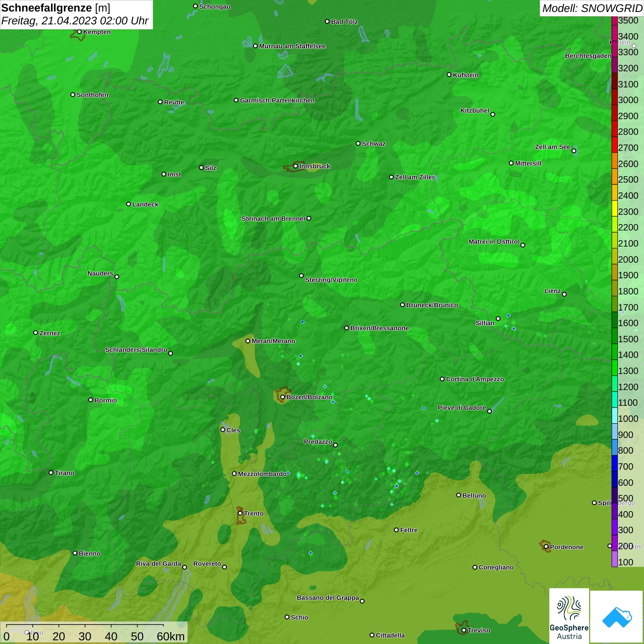Click the date 'Freitag, 21.04.2023 02:00 Uhr'
The width and height of the screenshot is (644, 644).
click(x=75, y=21)
